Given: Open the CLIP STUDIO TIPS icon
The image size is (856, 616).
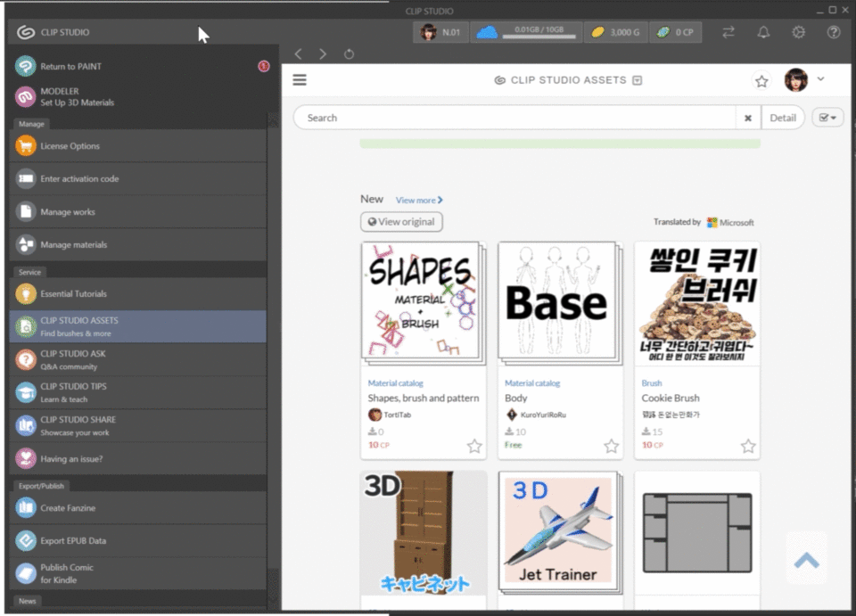Looking at the screenshot, I should click(x=25, y=392).
